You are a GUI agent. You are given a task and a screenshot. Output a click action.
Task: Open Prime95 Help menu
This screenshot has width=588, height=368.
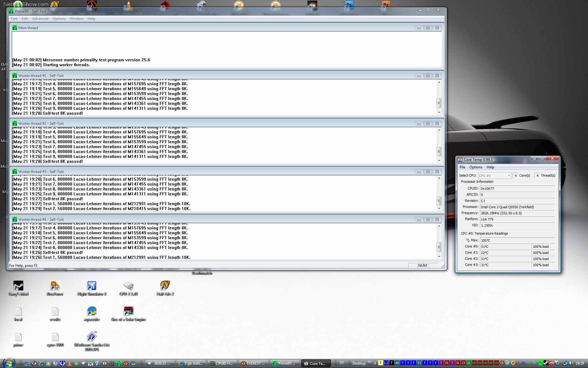pos(91,19)
